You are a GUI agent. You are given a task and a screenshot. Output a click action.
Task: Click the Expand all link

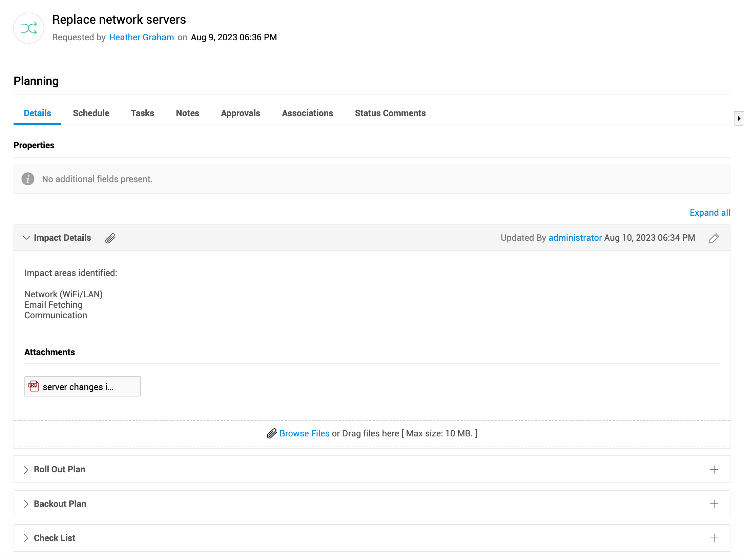[709, 213]
